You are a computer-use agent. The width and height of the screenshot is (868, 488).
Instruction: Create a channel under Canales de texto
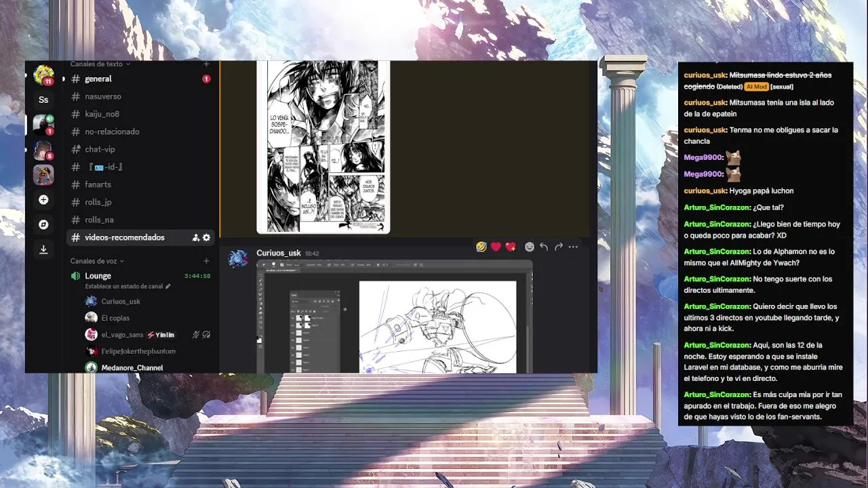point(206,64)
